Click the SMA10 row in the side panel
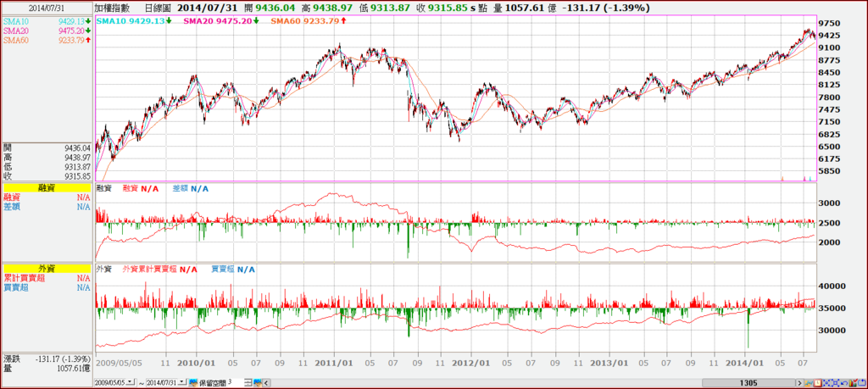 point(46,21)
